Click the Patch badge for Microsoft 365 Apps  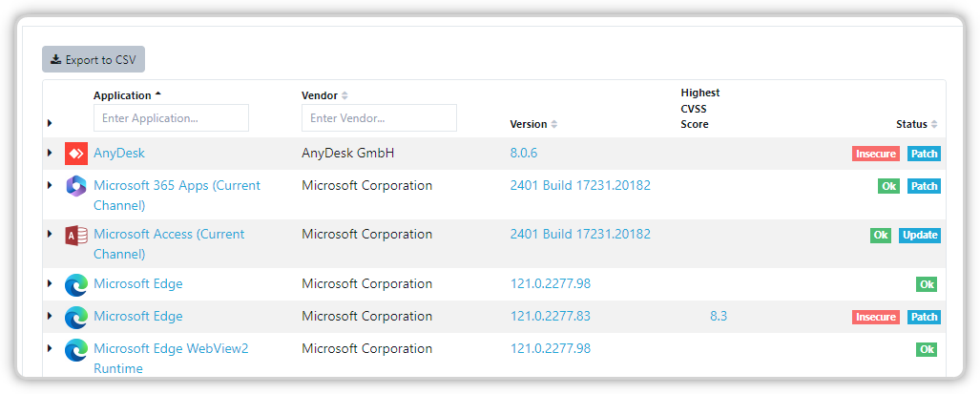[x=924, y=186]
